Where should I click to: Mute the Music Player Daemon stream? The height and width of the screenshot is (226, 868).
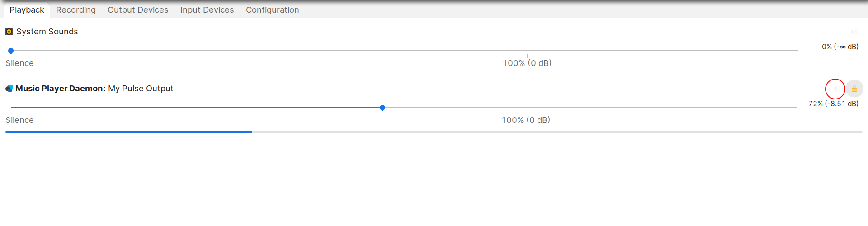pyautogui.click(x=835, y=89)
